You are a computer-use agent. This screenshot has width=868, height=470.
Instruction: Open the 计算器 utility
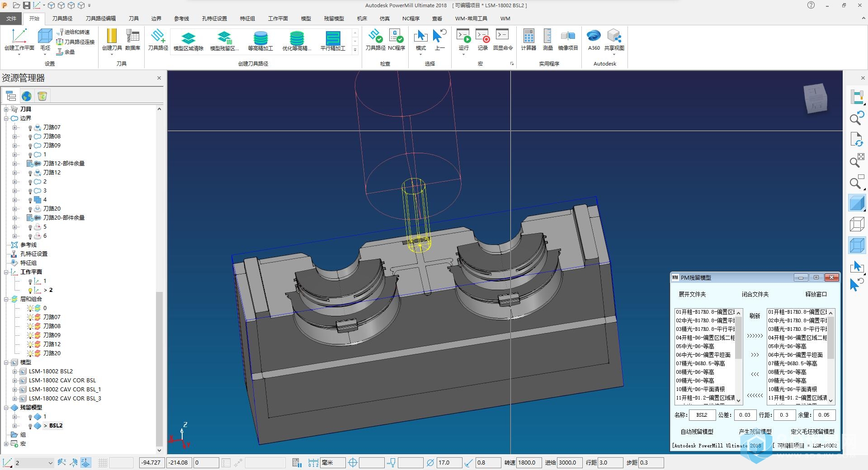(528, 36)
